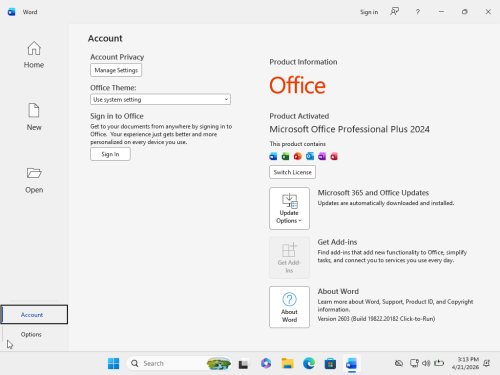The height and width of the screenshot is (375, 500).
Task: Click the Get Add-ins button
Action: pos(289,258)
